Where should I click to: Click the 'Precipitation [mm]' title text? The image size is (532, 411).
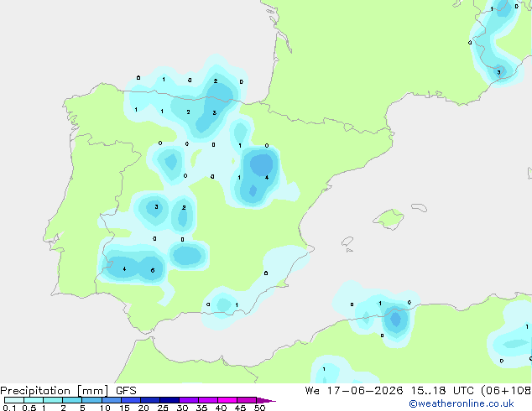click(55, 391)
